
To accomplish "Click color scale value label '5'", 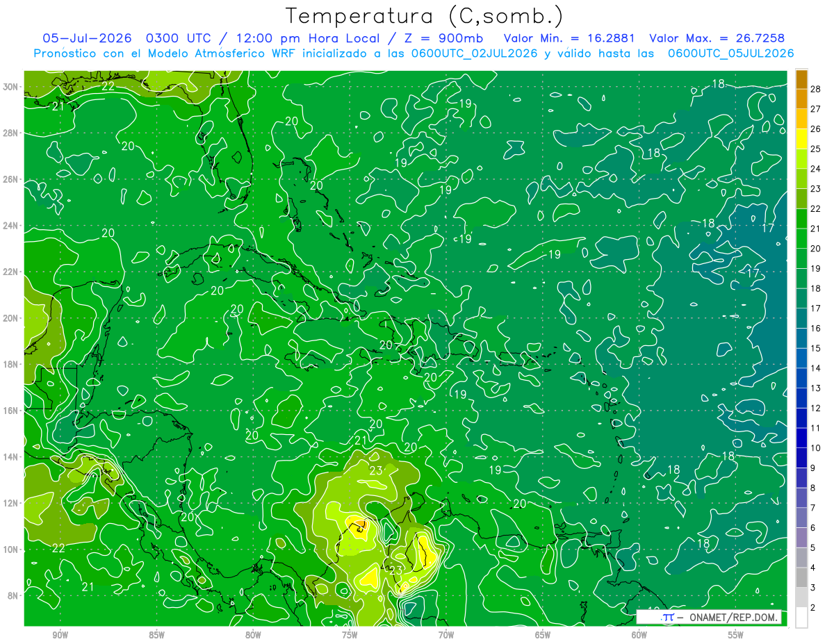I will click(x=813, y=548).
